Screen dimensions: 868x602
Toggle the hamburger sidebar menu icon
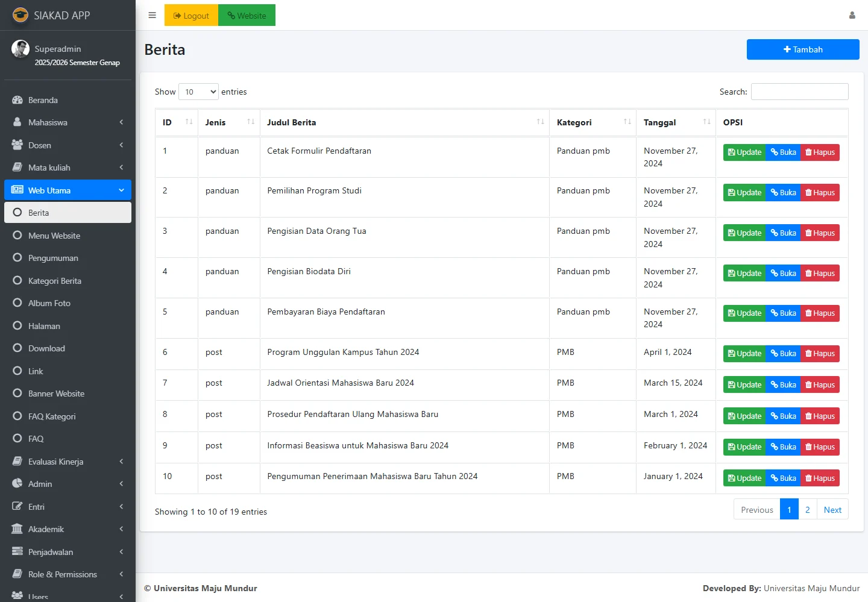tap(152, 16)
